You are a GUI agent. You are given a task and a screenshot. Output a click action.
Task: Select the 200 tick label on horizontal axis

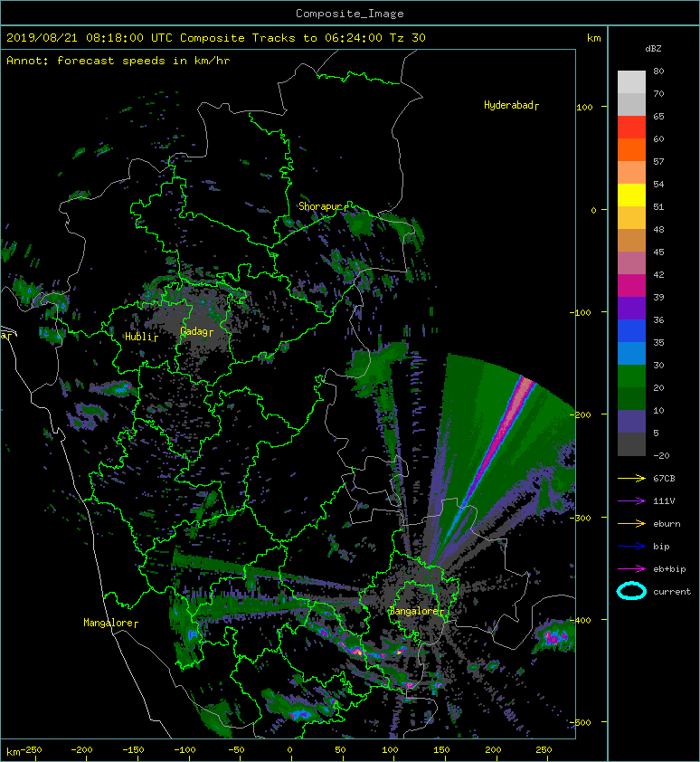pos(493,750)
